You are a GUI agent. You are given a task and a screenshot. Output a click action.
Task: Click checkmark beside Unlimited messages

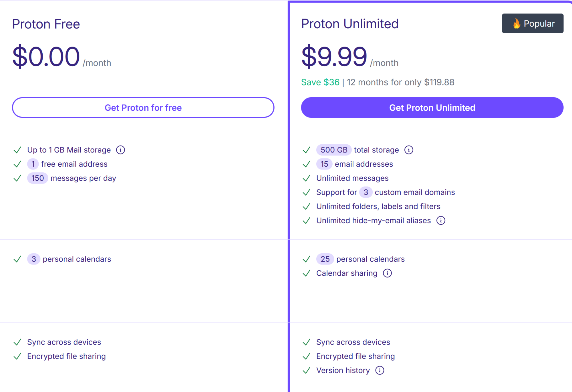(306, 178)
